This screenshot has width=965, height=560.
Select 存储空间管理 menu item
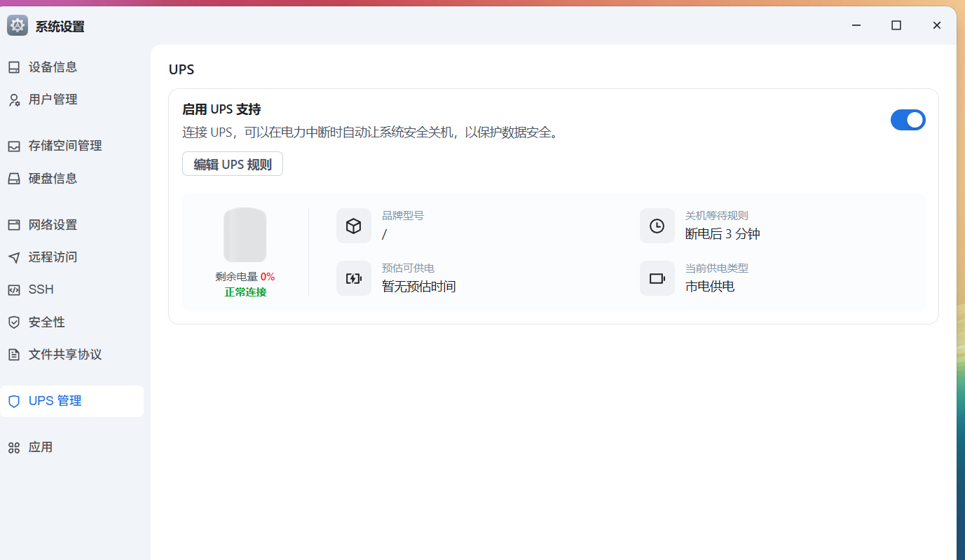coord(71,146)
